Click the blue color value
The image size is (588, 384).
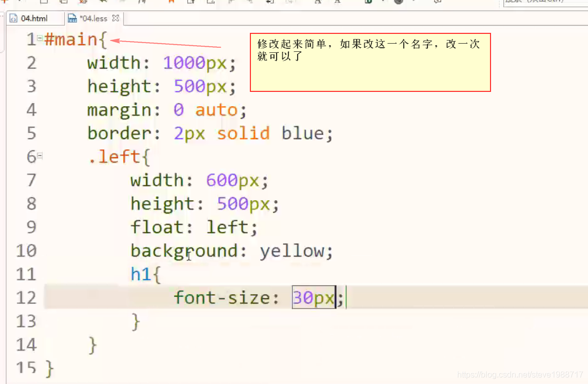click(303, 133)
